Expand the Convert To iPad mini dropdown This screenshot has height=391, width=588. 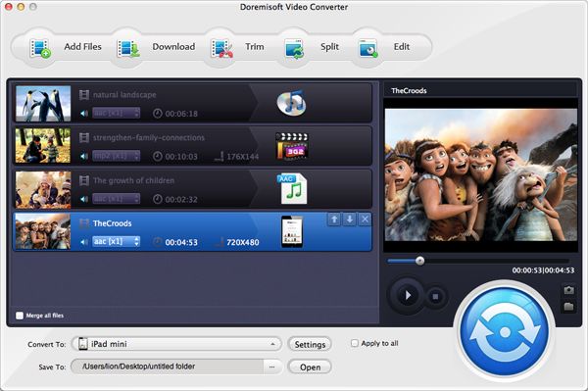[176, 344]
